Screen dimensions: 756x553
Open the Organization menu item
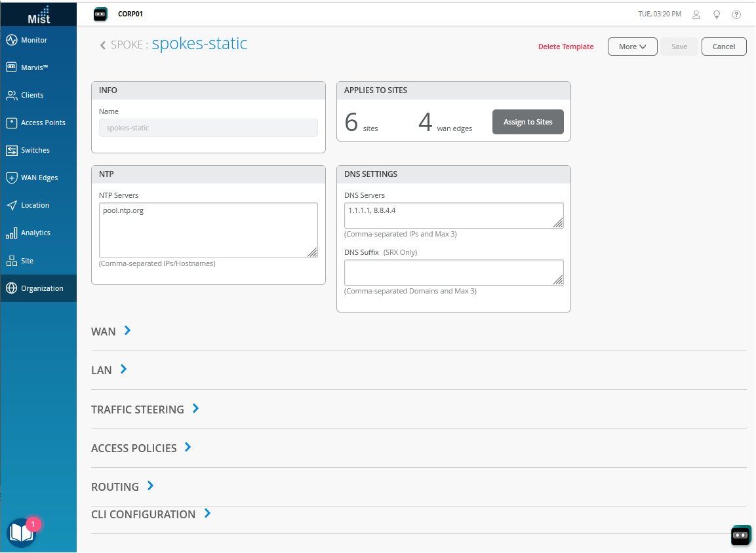click(x=42, y=288)
